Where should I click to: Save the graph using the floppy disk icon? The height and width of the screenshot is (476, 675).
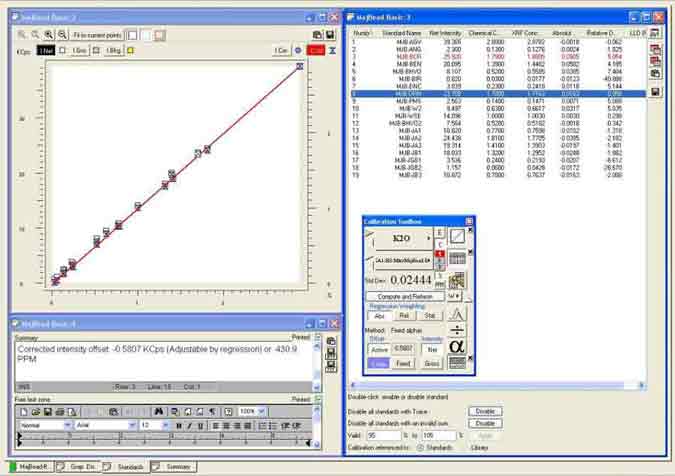click(330, 35)
